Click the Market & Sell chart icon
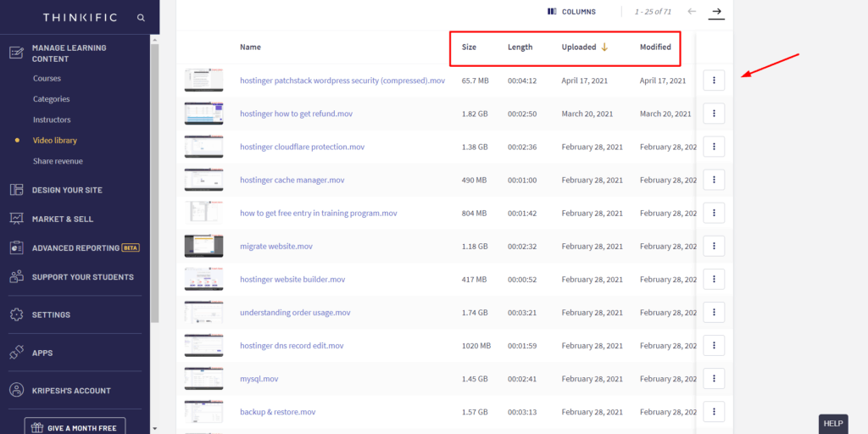 (x=16, y=219)
